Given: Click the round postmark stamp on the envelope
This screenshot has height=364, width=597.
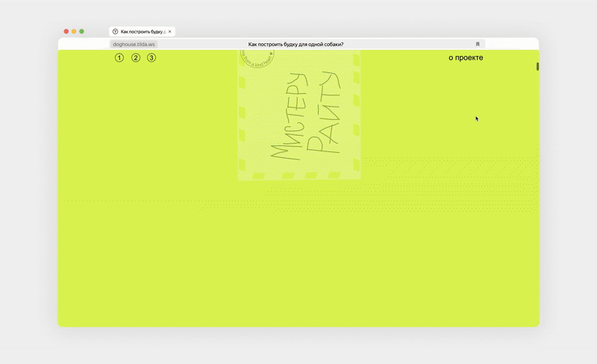Looking at the screenshot, I should click(257, 58).
